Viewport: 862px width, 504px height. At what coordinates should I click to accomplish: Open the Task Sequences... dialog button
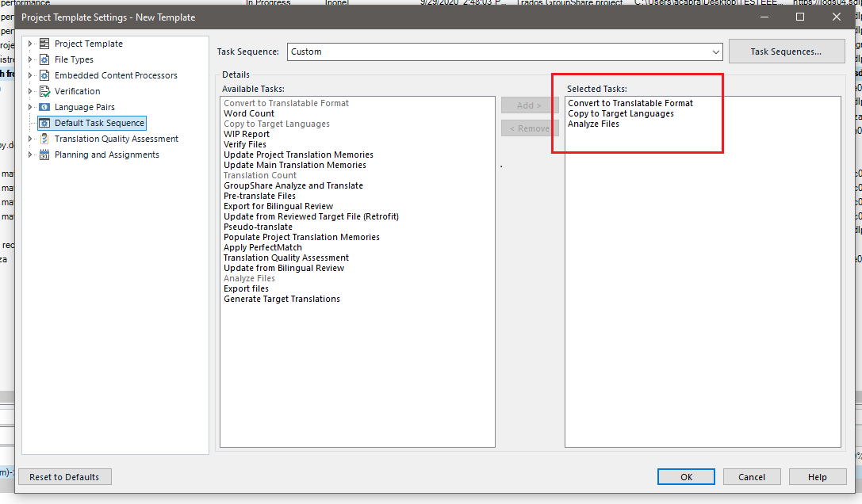click(785, 52)
